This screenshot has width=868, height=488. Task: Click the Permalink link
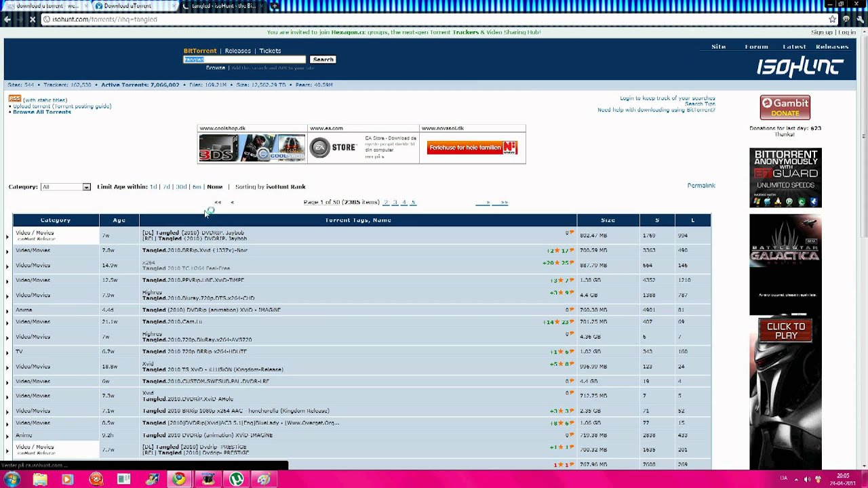point(701,186)
